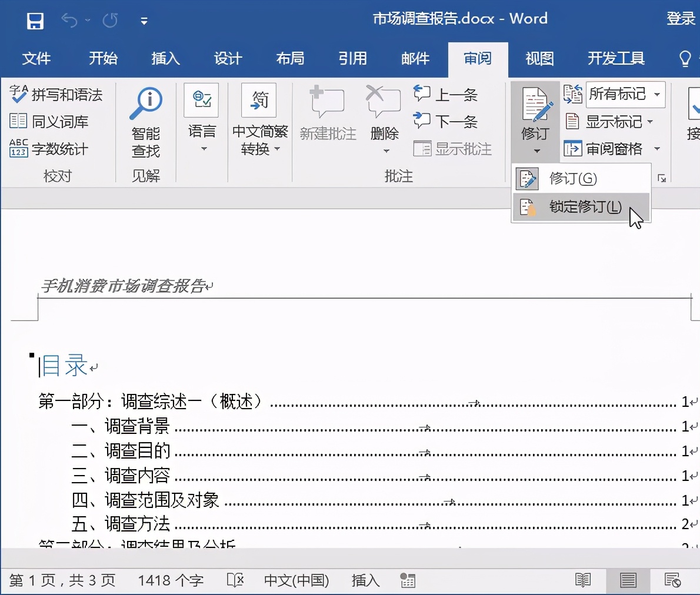Save the document with the save icon
The height and width of the screenshot is (595, 700).
pos(35,20)
